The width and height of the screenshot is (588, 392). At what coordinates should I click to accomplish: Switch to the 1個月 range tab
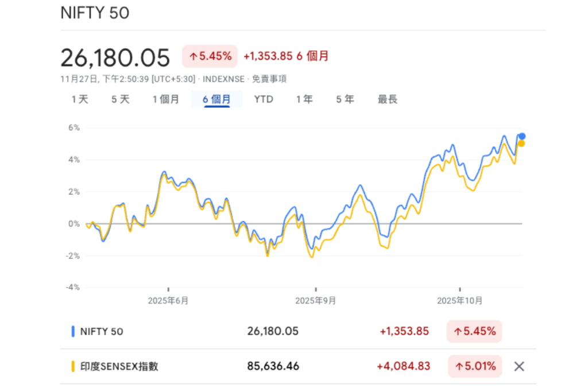point(166,99)
